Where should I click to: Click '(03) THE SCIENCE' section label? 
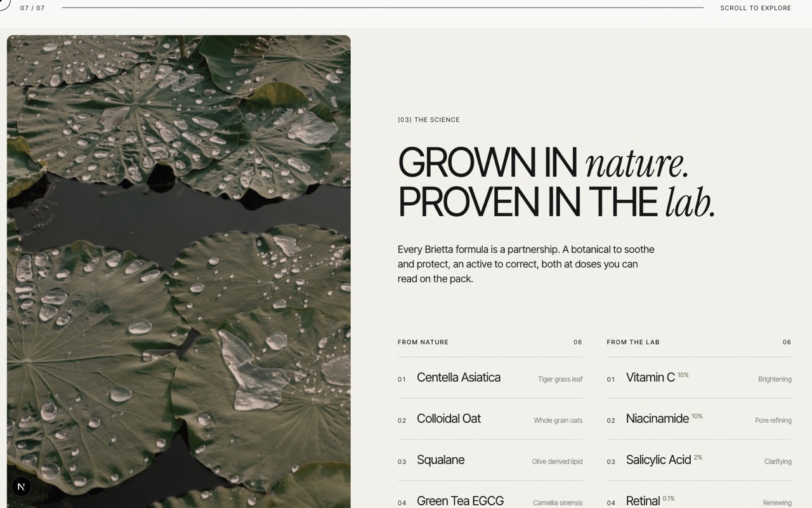click(429, 119)
